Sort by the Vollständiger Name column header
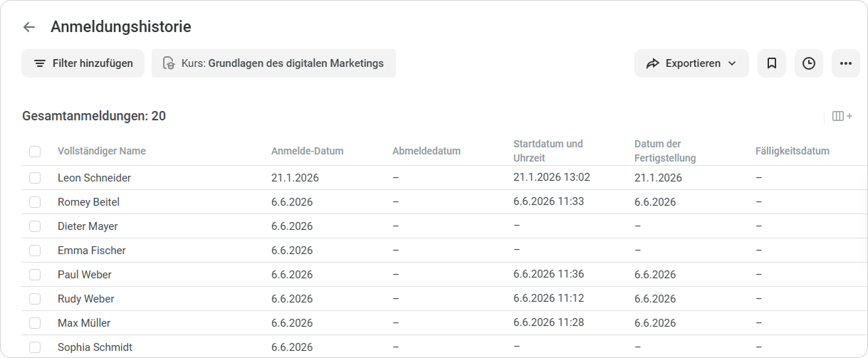 pos(102,151)
